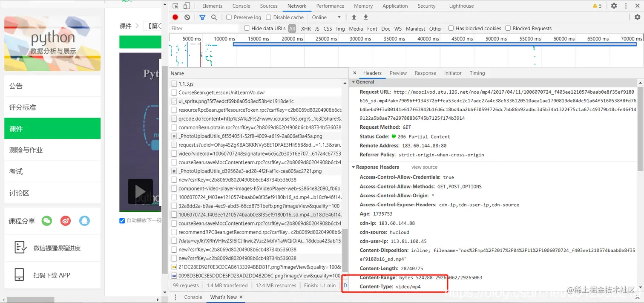Open 评分标准 in course sidebar
Viewport: 644px width, 303px height.
click(52, 107)
